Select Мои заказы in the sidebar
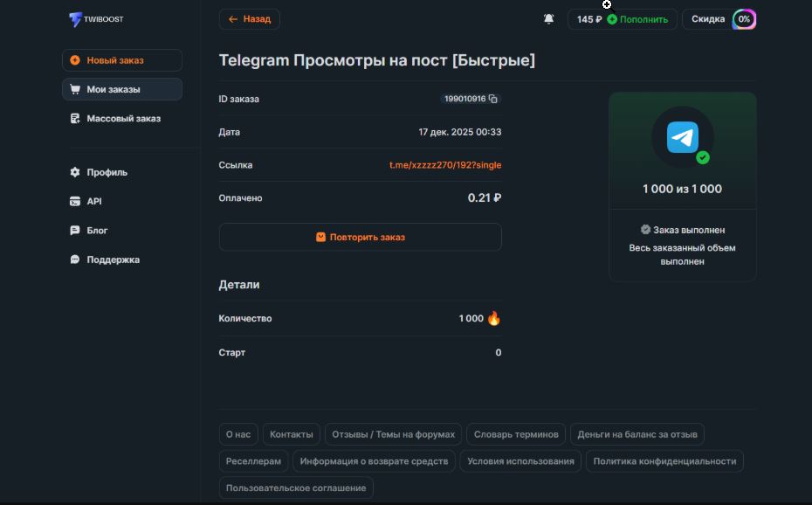This screenshot has width=812, height=505. (x=122, y=89)
